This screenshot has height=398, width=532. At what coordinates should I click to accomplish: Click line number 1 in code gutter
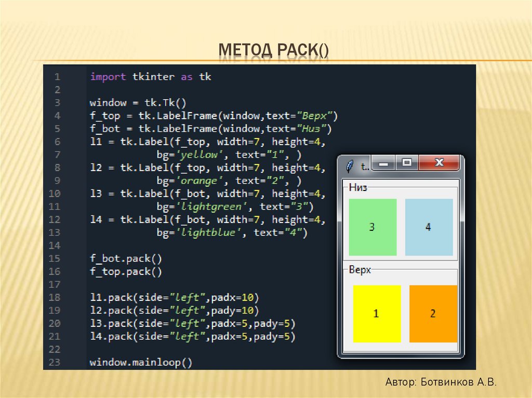[57, 77]
